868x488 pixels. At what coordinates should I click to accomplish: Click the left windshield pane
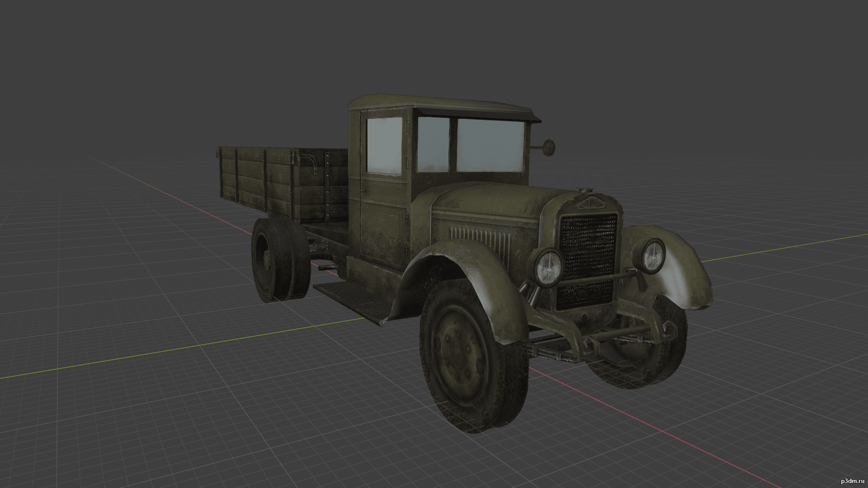(x=433, y=145)
